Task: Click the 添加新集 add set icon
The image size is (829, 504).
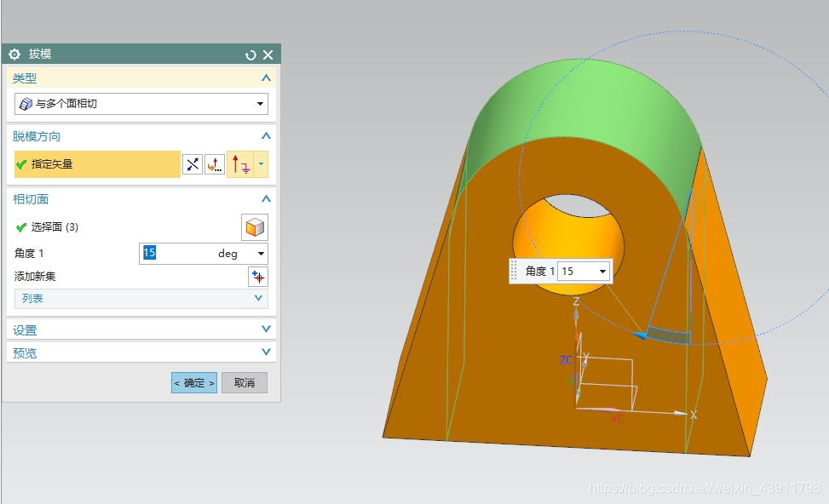Action: [x=258, y=277]
